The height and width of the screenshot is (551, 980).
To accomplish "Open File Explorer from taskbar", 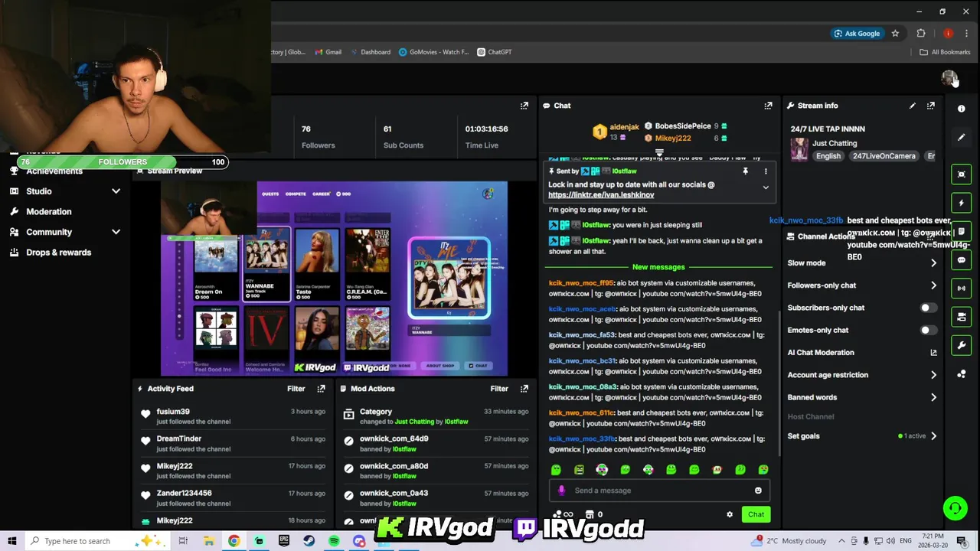I will (x=208, y=541).
